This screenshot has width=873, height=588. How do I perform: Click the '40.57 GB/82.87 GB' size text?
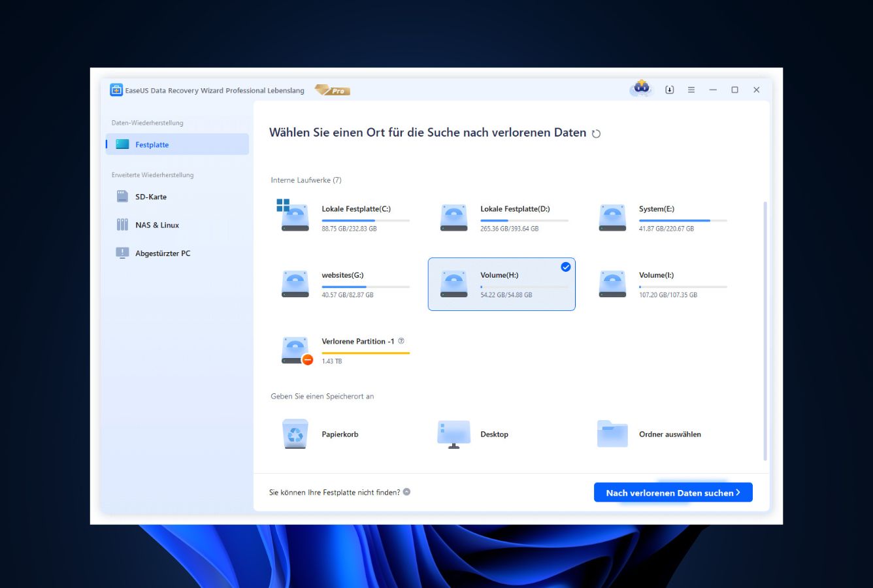(x=348, y=295)
